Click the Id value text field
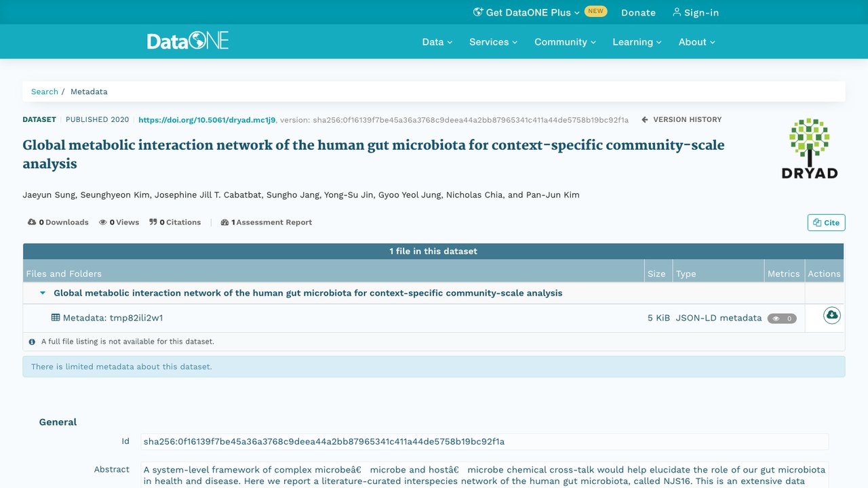Image resolution: width=868 pixels, height=488 pixels. point(484,442)
